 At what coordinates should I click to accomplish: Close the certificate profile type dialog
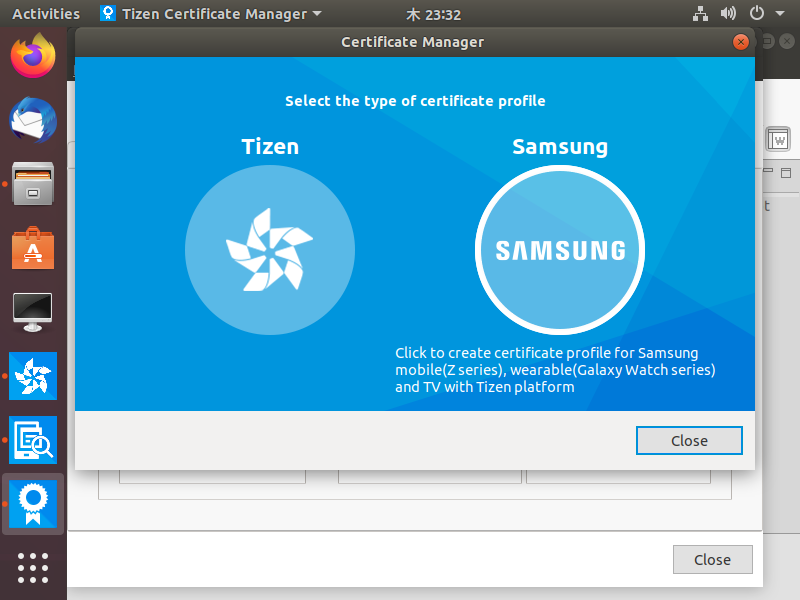click(689, 440)
